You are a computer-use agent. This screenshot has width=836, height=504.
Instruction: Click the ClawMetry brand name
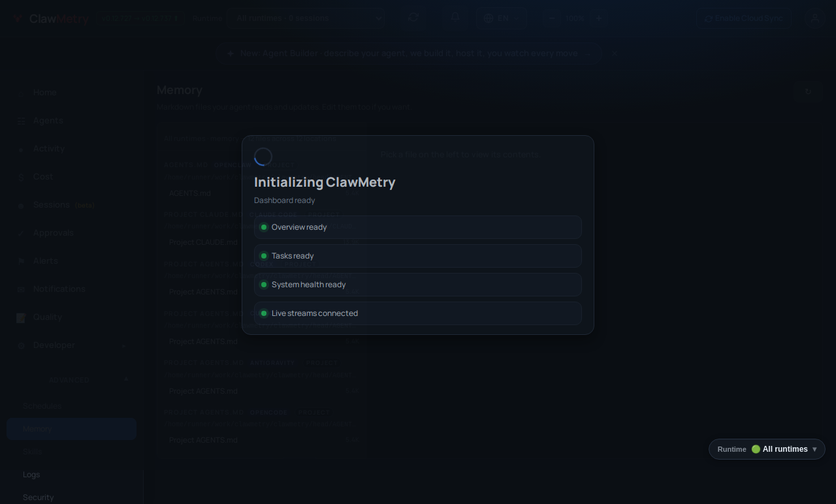tap(59, 19)
